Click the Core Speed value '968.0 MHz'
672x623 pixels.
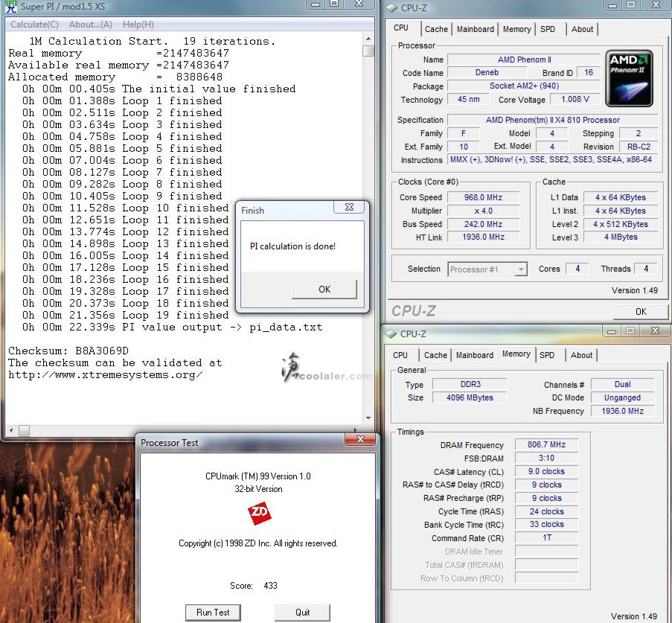pyautogui.click(x=483, y=197)
